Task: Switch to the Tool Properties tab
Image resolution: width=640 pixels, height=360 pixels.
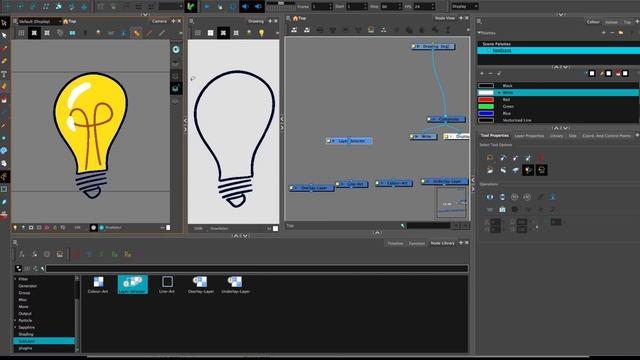Action: tap(494, 136)
